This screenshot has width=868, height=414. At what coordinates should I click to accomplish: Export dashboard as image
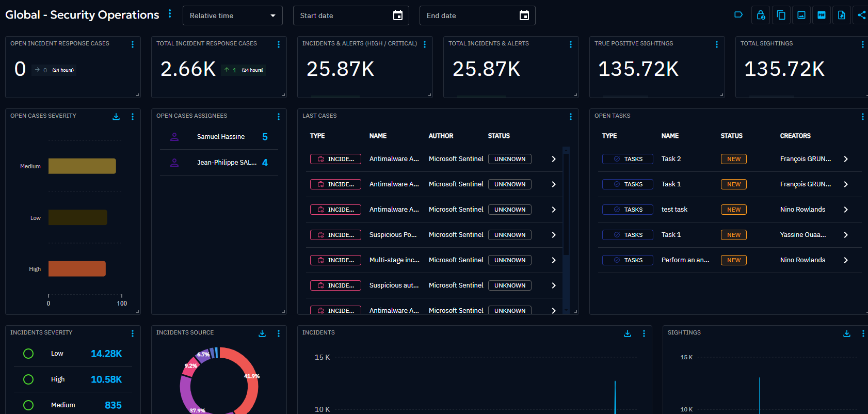pyautogui.click(x=801, y=15)
